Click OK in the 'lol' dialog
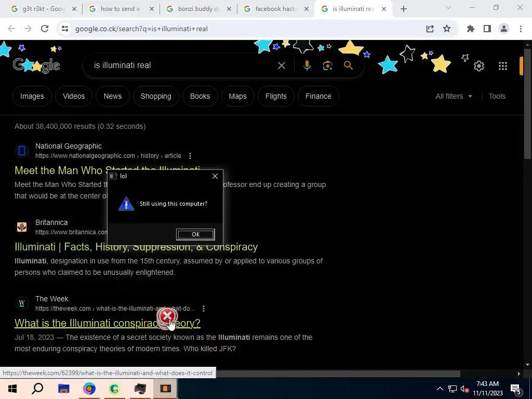 [195, 234]
